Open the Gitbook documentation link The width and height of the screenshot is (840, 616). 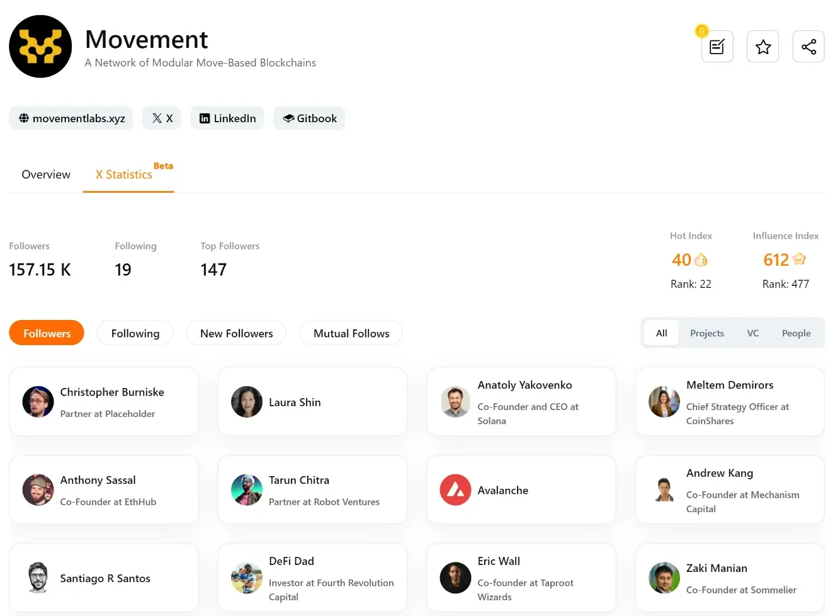(x=309, y=118)
